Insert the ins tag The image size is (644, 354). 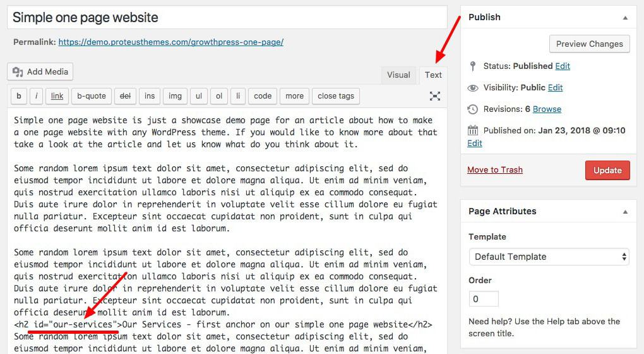click(150, 96)
